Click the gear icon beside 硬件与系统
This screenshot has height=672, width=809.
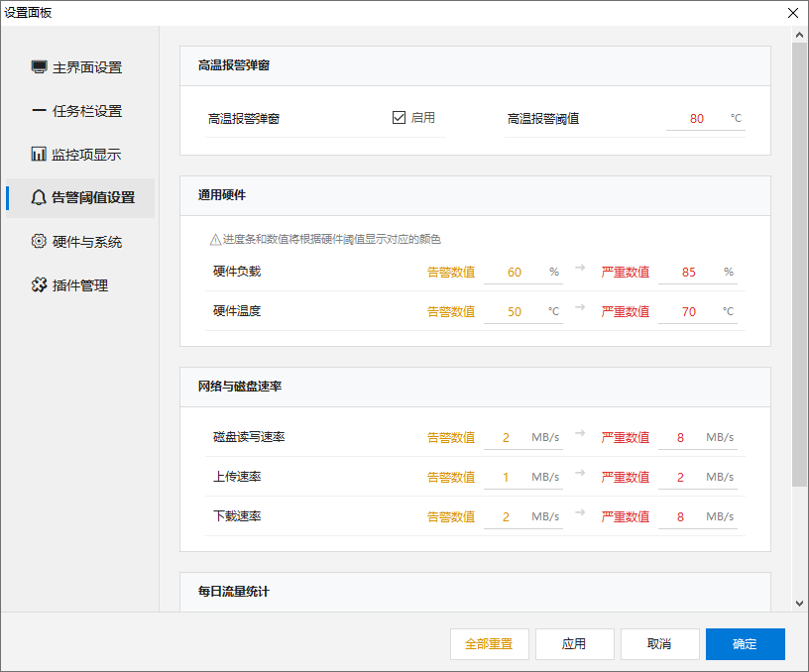[x=37, y=241]
